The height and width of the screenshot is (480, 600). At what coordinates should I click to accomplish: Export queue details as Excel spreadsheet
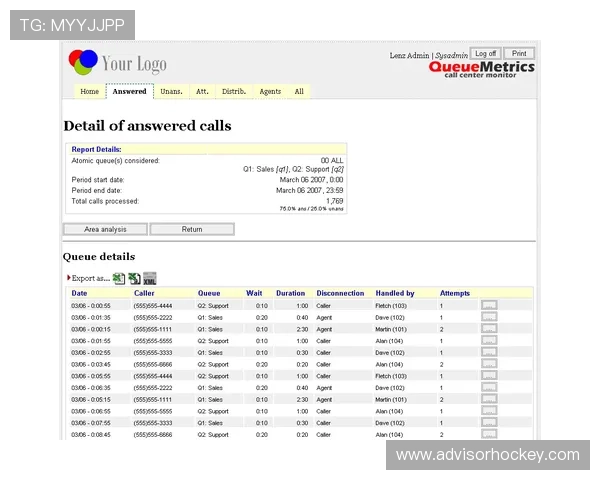point(118,278)
